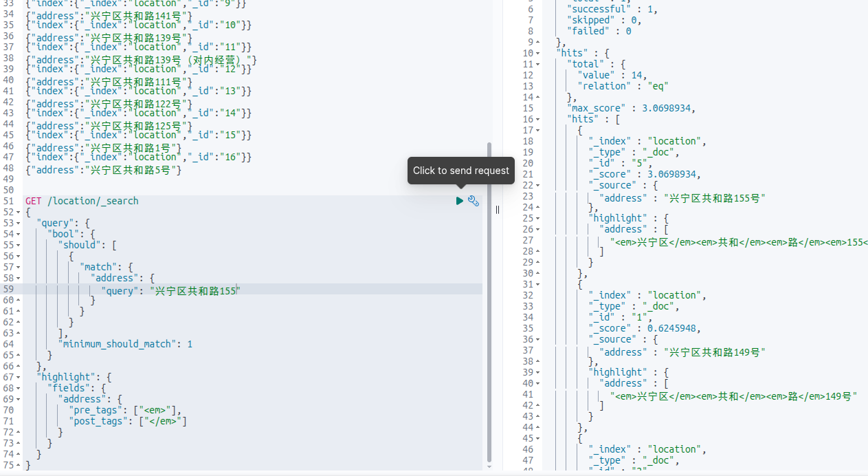Click address line "兴宁区共和路125号"
This screenshot has width=868, height=476.
[109, 126]
